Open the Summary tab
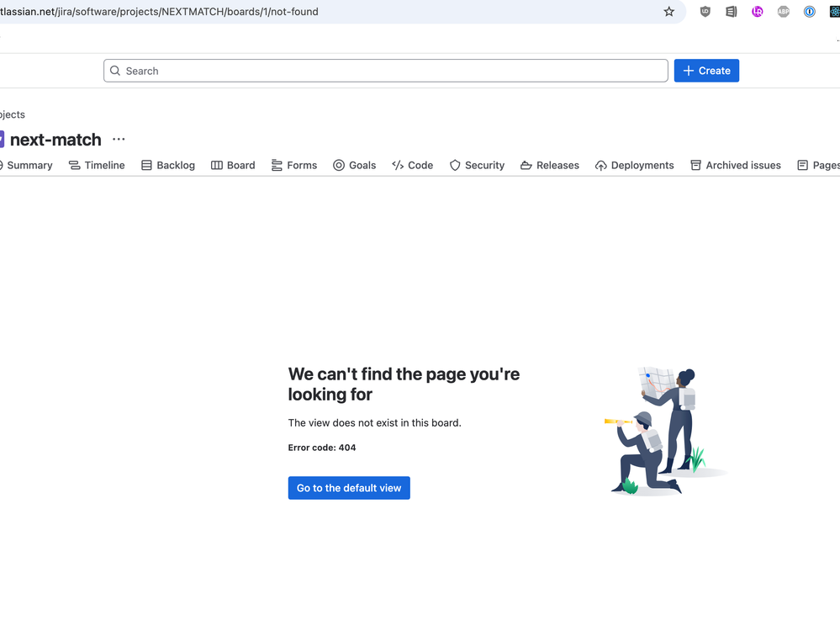Screen dimensions: 840x631 [x=26, y=165]
